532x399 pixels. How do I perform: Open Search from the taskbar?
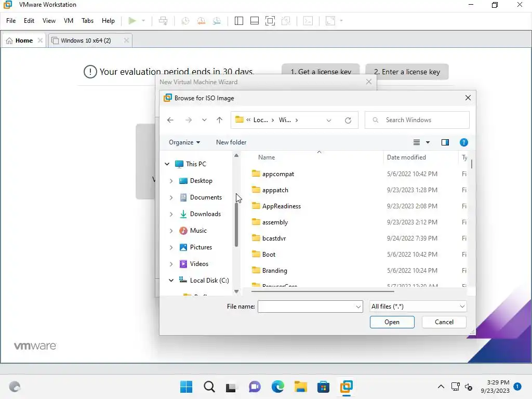pyautogui.click(x=209, y=387)
